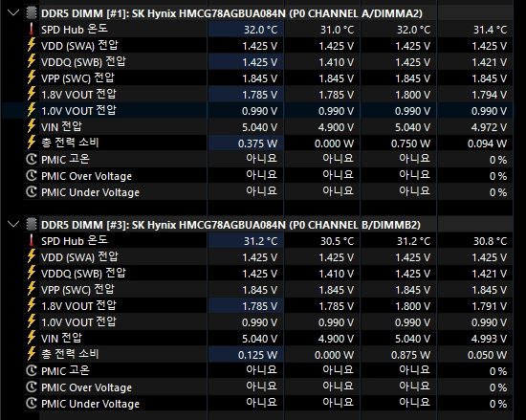Select the 총 전력 소비 label of DIMM #3
This screenshot has height=420, width=526.
70,355
